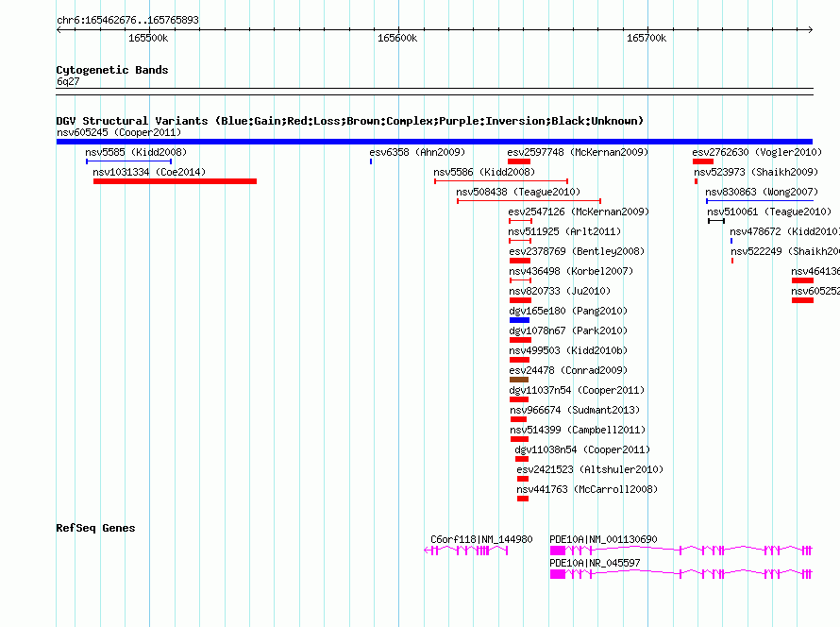
Task: Click nsv508438 (Teague2010) label
Action: (518, 192)
